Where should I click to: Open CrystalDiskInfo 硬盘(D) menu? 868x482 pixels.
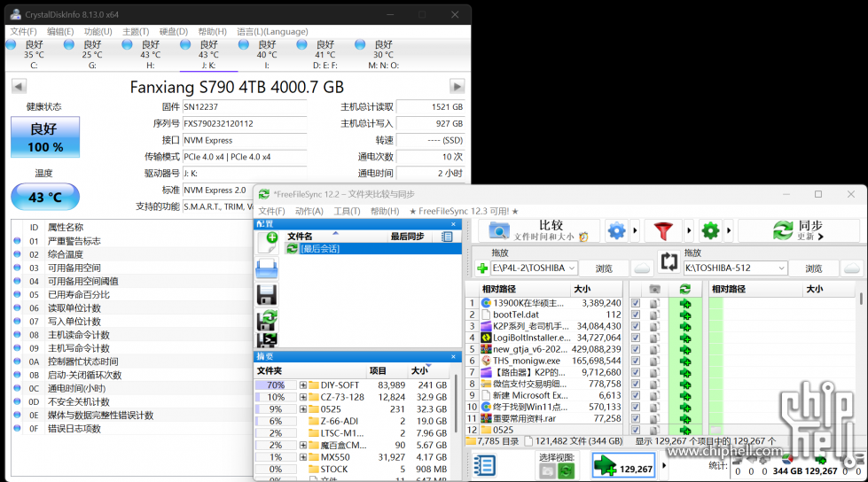[173, 32]
